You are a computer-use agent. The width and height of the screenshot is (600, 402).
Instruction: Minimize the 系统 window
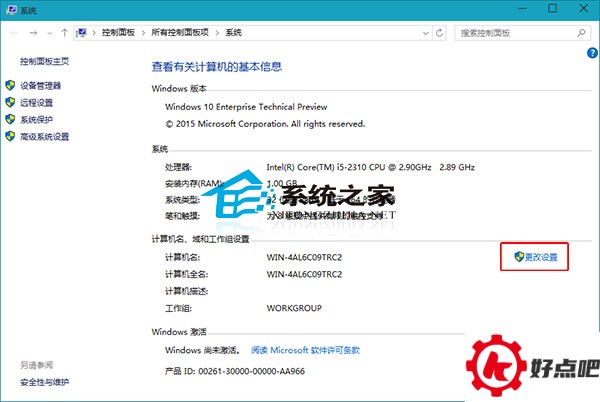coord(523,8)
